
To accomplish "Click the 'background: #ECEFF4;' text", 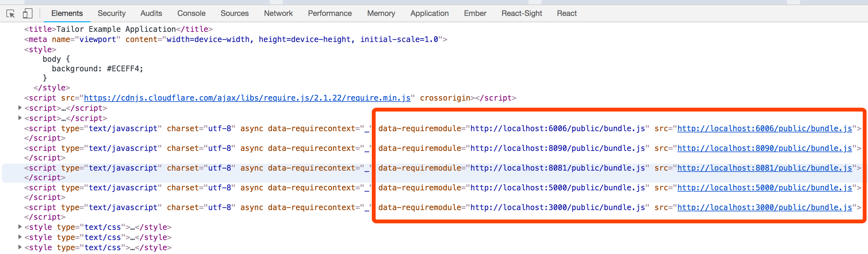I will click(x=97, y=69).
